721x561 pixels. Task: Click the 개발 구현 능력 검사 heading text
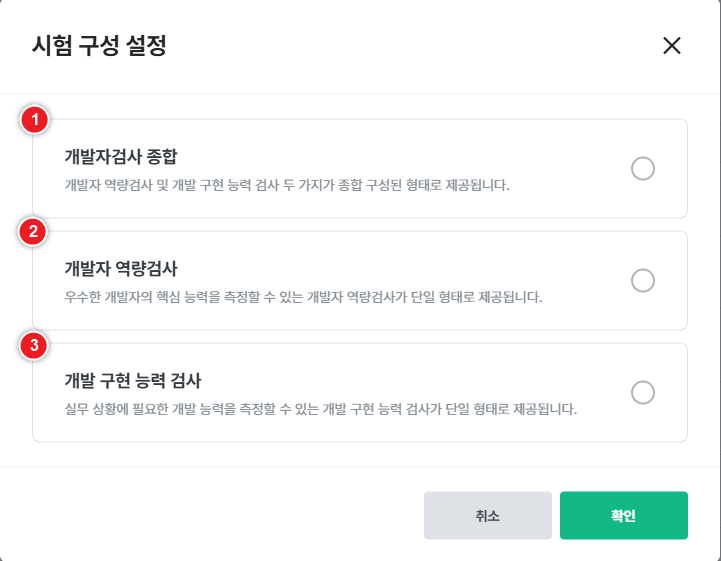[133, 380]
